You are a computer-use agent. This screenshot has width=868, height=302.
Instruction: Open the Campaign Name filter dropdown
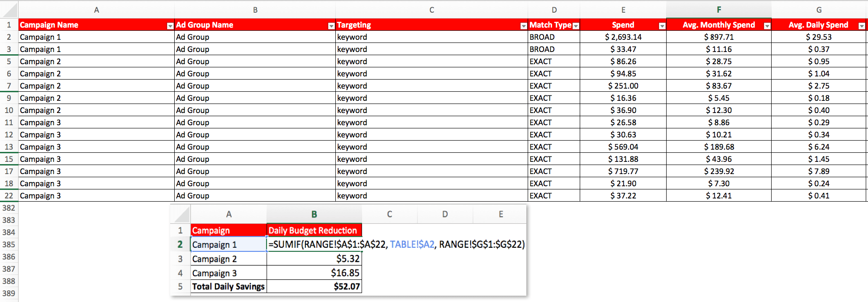point(170,26)
